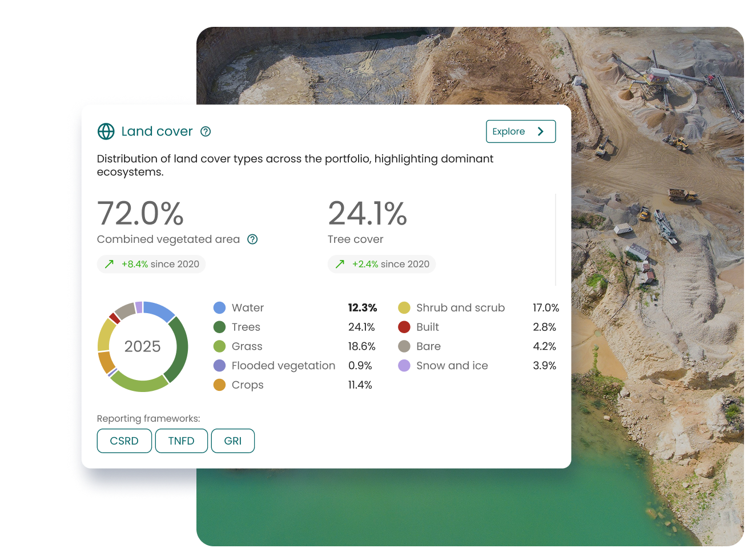This screenshot has width=756, height=560.
Task: Click the Grass light green legend swatch
Action: (x=219, y=346)
